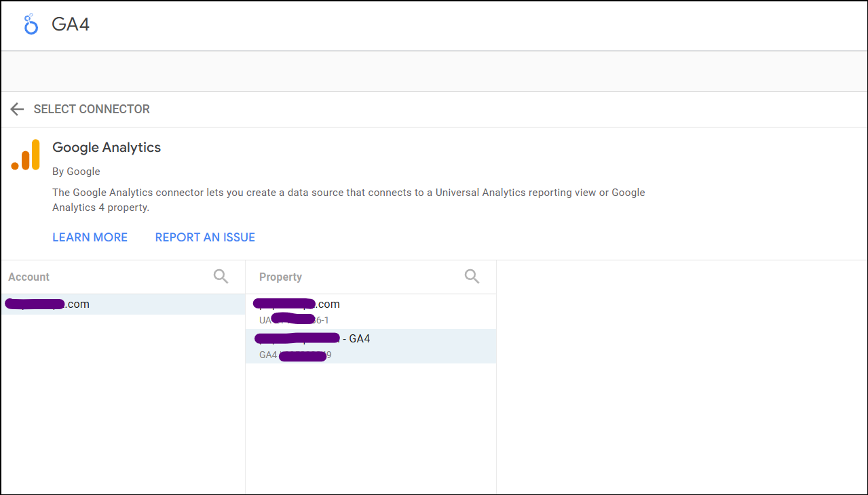Screen dimensions: 868x495
Task: Search properties using the Property magnifier icon
Action: point(472,276)
